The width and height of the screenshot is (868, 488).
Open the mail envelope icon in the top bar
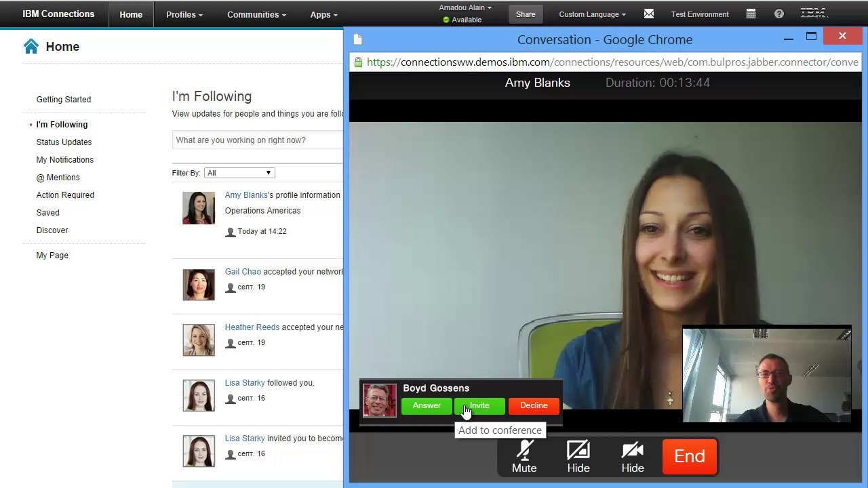(649, 14)
